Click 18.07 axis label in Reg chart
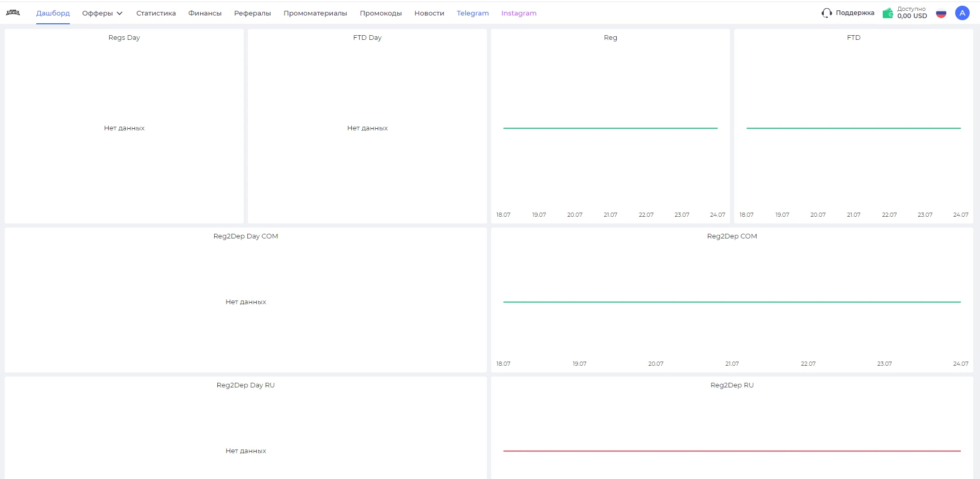Screen dimensions: 980x479 [x=503, y=215]
